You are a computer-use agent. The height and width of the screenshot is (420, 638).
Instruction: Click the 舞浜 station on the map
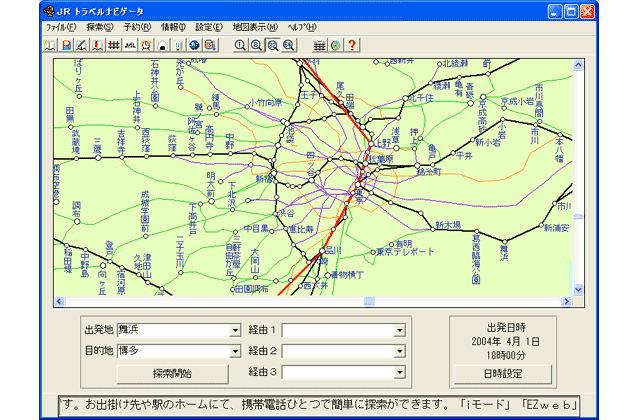click(x=505, y=242)
